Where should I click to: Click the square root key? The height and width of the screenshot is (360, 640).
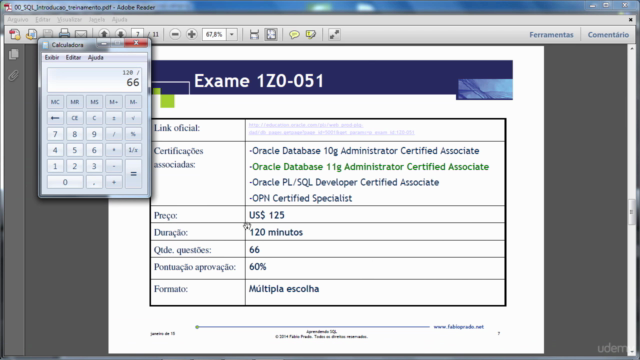click(x=133, y=118)
